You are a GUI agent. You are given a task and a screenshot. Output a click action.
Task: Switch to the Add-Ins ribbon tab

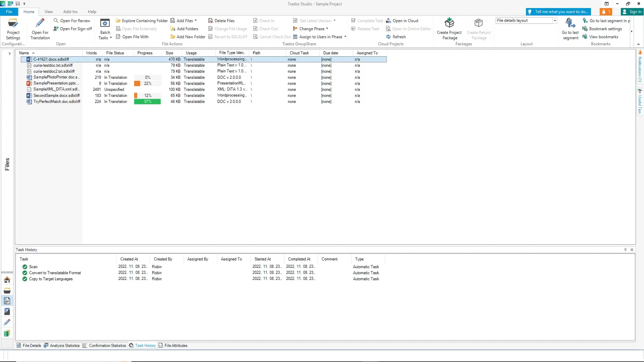coord(70,12)
